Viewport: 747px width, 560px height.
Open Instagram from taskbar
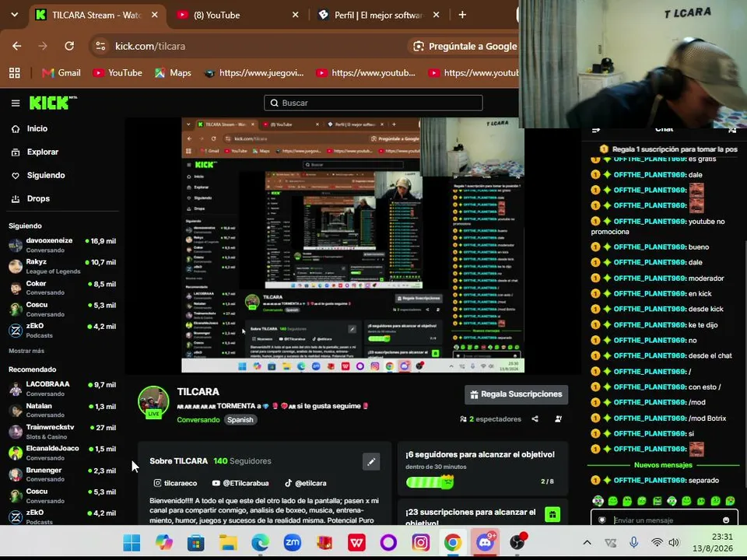[x=421, y=542]
